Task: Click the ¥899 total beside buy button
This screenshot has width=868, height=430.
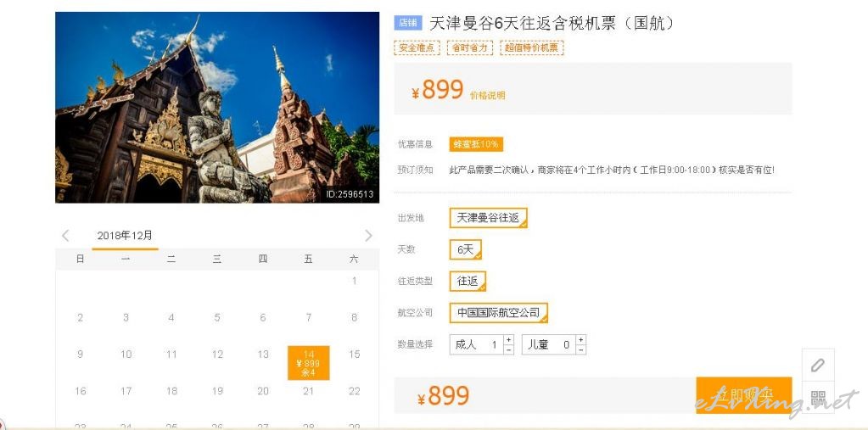Action: (444, 396)
